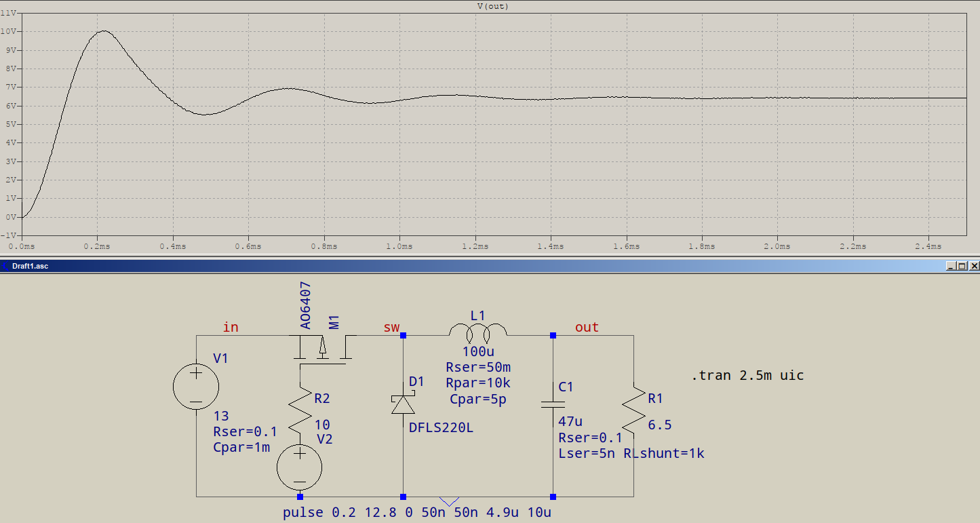Click the Rpar=10k inductor parameter
980x523 pixels.
click(478, 383)
